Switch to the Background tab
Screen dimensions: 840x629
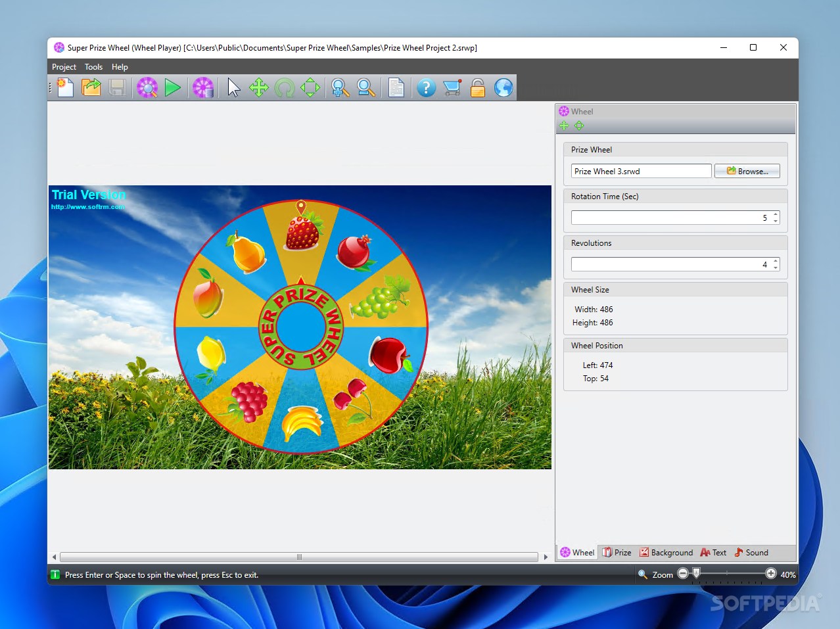(666, 553)
